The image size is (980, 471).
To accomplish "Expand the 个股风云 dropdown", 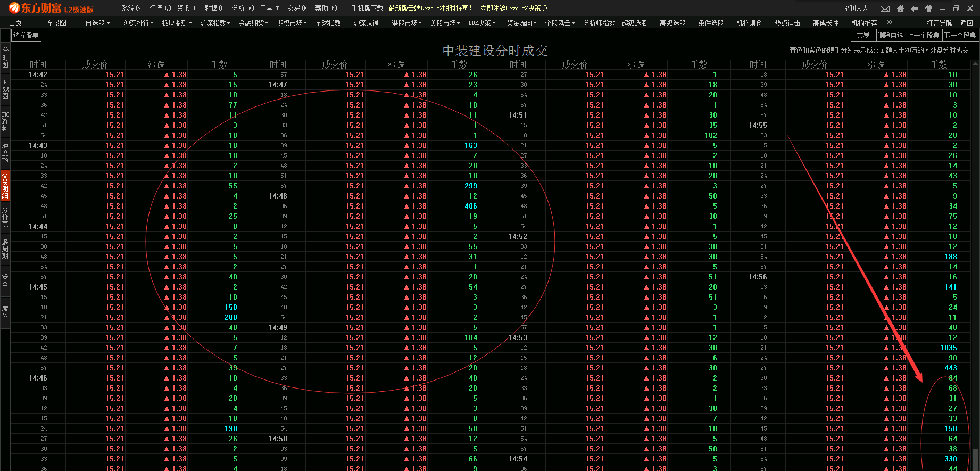I will [560, 23].
